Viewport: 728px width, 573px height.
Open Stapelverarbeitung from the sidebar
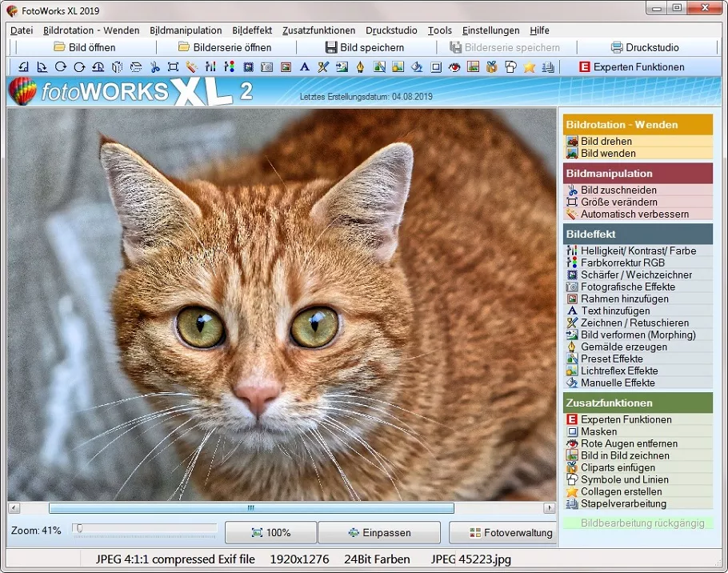pos(623,504)
